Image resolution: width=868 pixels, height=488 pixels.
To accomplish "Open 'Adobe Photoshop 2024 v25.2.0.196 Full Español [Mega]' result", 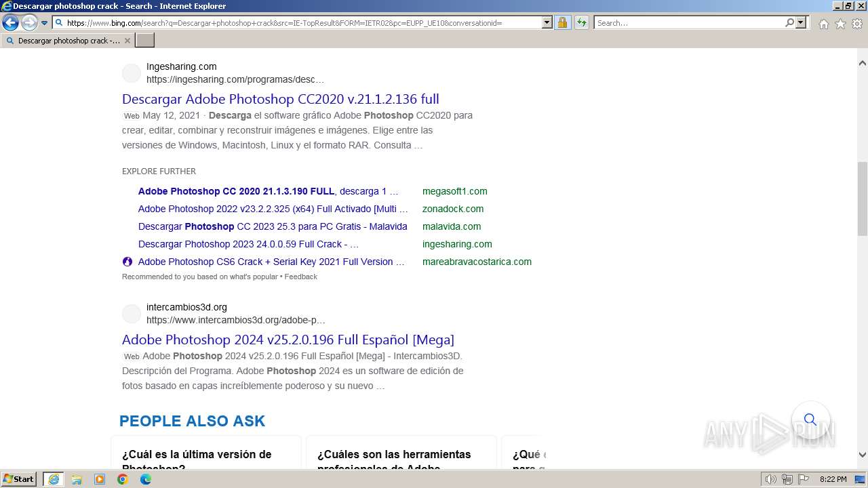I will pyautogui.click(x=288, y=340).
